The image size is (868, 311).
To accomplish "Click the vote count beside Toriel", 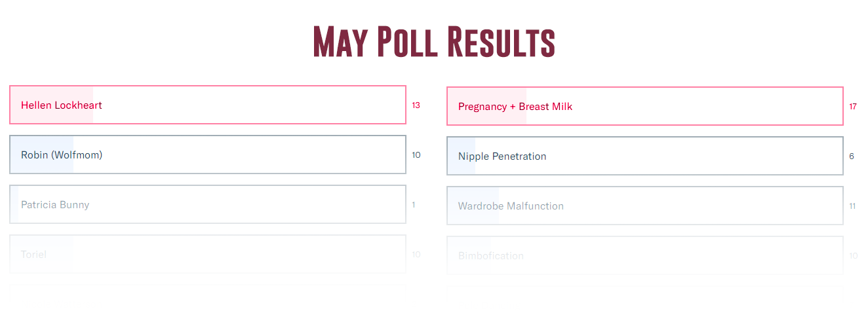I will tap(416, 254).
